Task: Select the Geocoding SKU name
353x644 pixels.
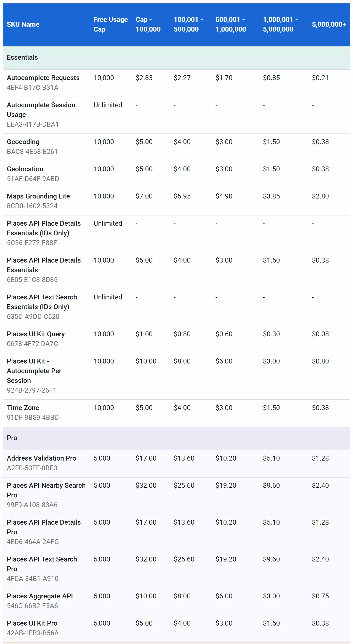Action: (23, 142)
